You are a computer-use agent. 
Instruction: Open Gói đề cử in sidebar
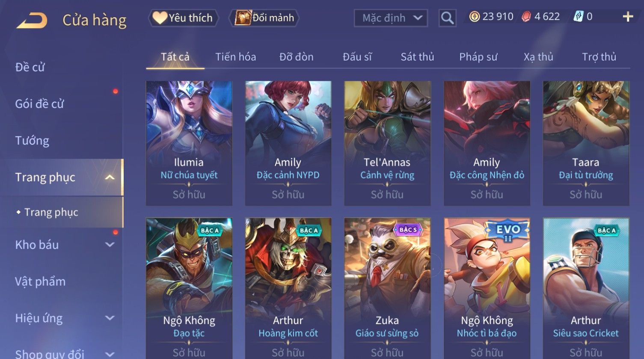click(x=39, y=104)
